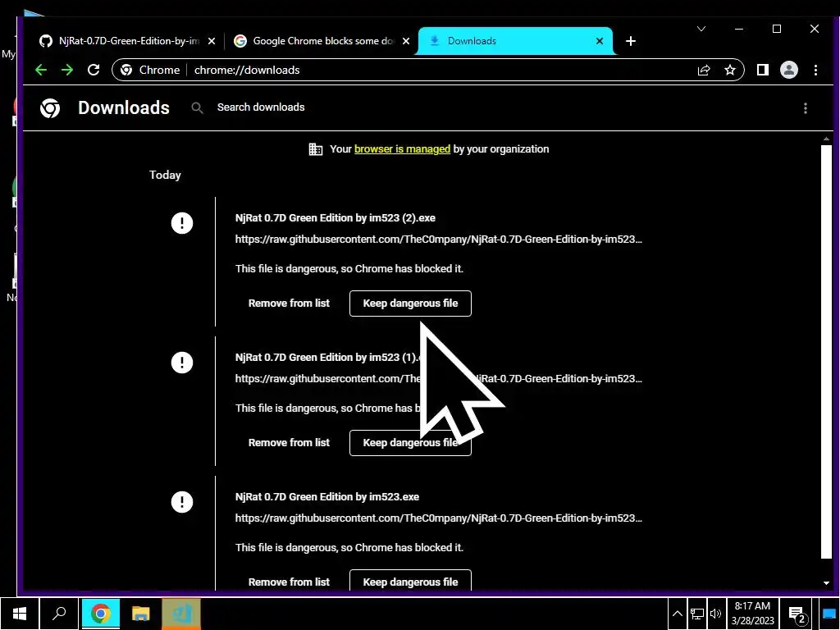Image resolution: width=840 pixels, height=630 pixels.
Task: Click warning icon for im523 (2).exe
Action: 182,223
